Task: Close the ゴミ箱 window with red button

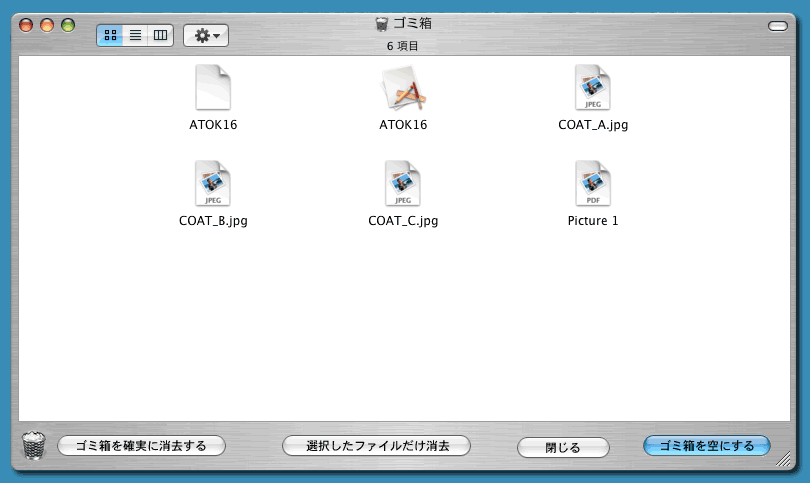Action: (26, 25)
